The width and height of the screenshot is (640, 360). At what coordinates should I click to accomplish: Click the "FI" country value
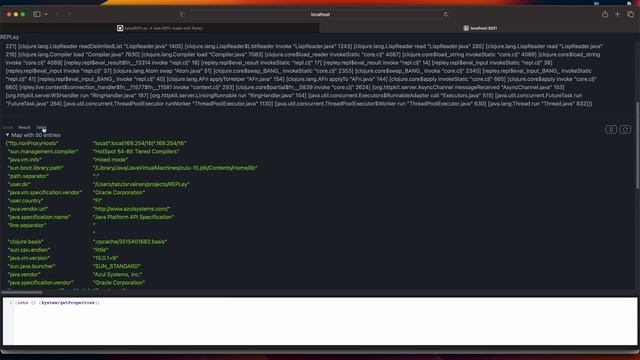coord(98,200)
